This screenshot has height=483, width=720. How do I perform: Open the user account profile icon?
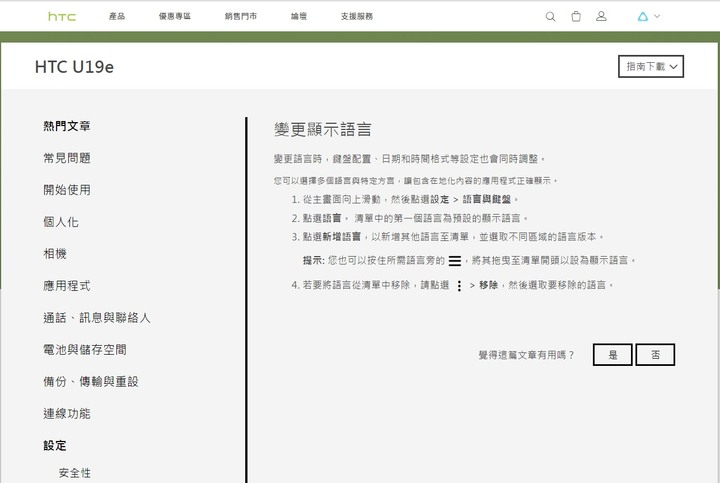point(601,16)
